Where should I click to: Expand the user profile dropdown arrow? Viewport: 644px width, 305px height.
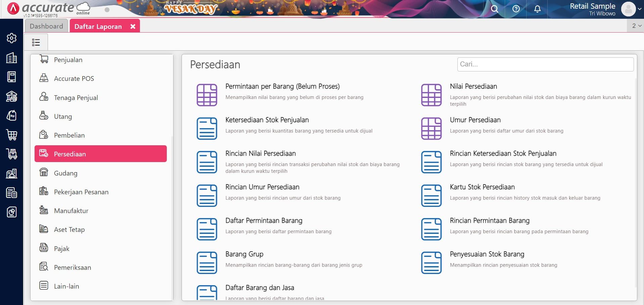coord(640,9)
